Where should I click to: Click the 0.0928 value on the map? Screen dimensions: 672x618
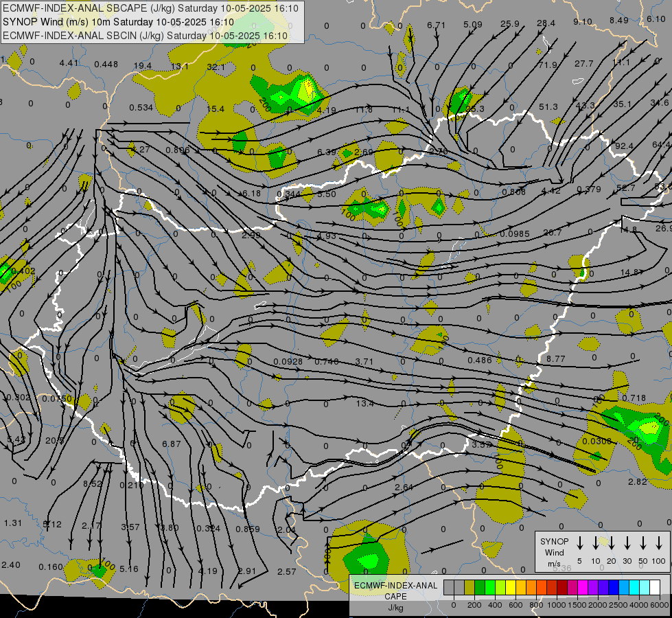pyautogui.click(x=288, y=362)
